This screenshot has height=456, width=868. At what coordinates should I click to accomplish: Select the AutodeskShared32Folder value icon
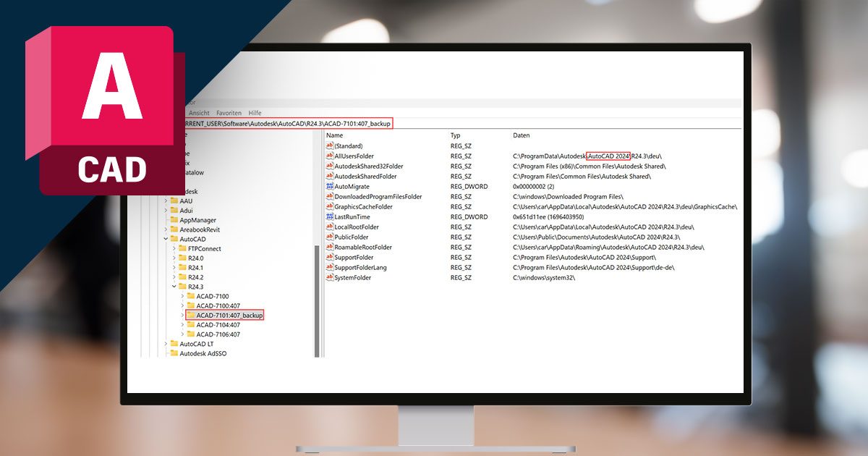(x=330, y=166)
